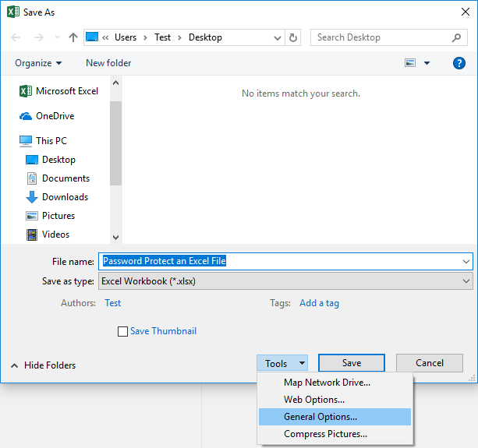The image size is (478, 448).
Task: Expand the address bar path history dropdown
Action: click(278, 37)
